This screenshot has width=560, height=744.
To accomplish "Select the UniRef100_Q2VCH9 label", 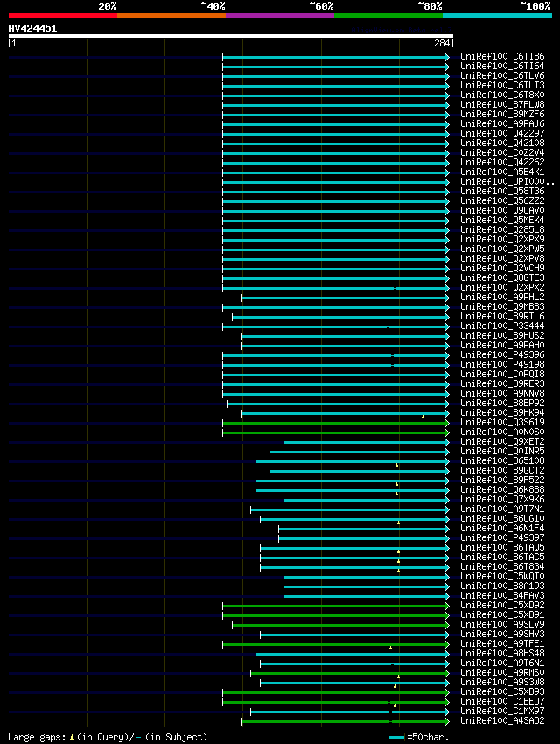I will pos(502,268).
